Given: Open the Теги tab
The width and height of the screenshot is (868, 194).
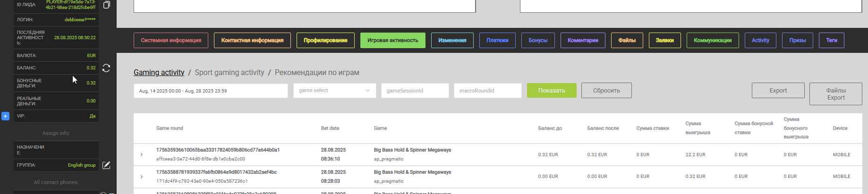Looking at the screenshot, I should [832, 40].
